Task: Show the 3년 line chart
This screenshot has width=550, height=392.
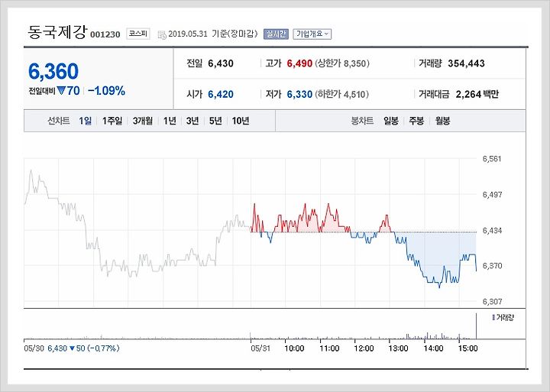Action: tap(192, 121)
